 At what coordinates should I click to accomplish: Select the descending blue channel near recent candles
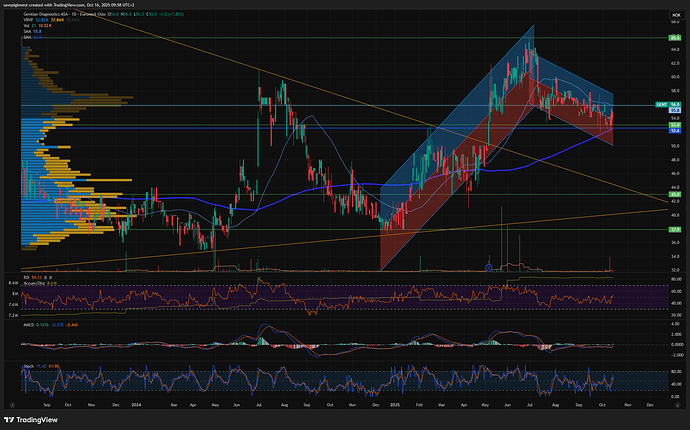click(x=575, y=100)
